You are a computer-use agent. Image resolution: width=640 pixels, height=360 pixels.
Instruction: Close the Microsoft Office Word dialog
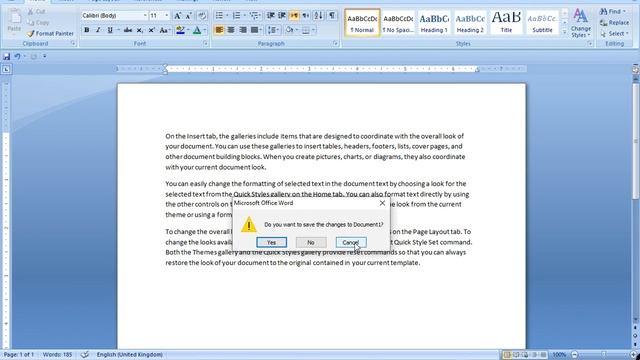[382, 203]
